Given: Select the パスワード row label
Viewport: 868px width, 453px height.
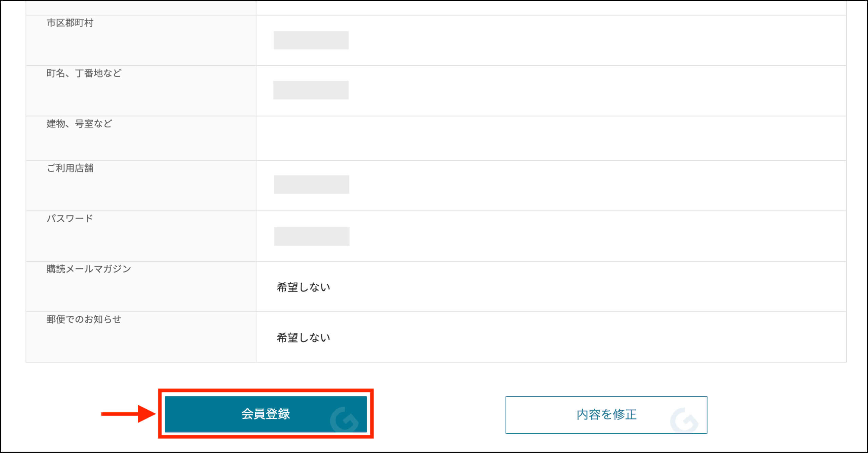Looking at the screenshot, I should (x=70, y=219).
